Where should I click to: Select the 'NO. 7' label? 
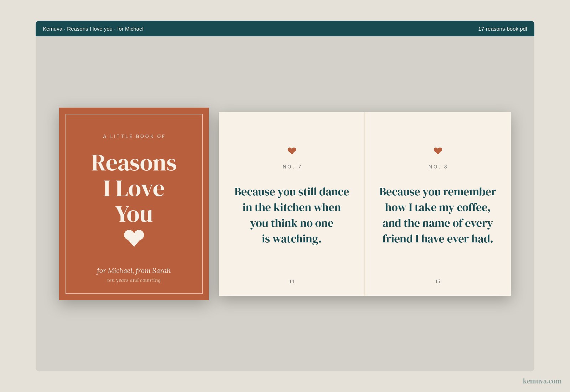click(x=292, y=166)
